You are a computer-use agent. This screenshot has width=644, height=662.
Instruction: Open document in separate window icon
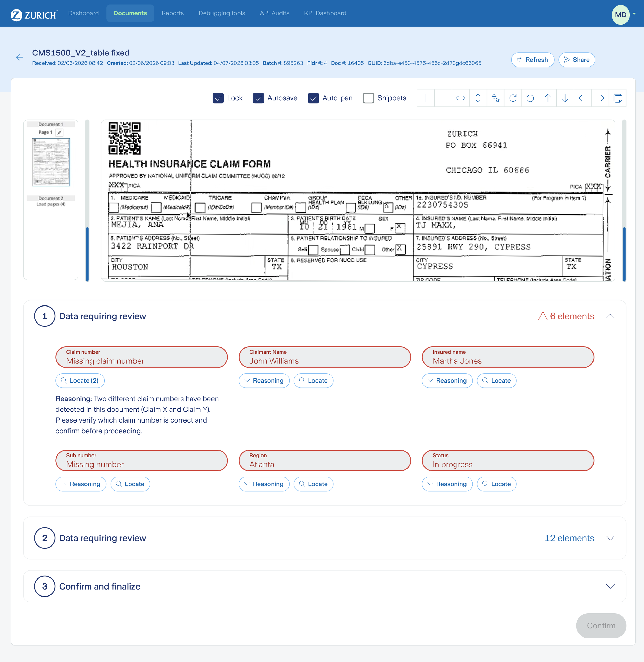click(618, 98)
